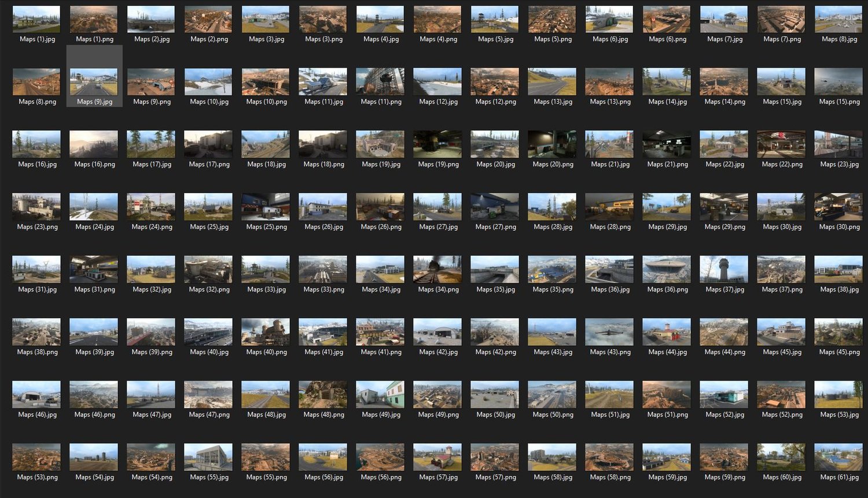Select Maps (43).png airplane thumbnail

point(609,331)
